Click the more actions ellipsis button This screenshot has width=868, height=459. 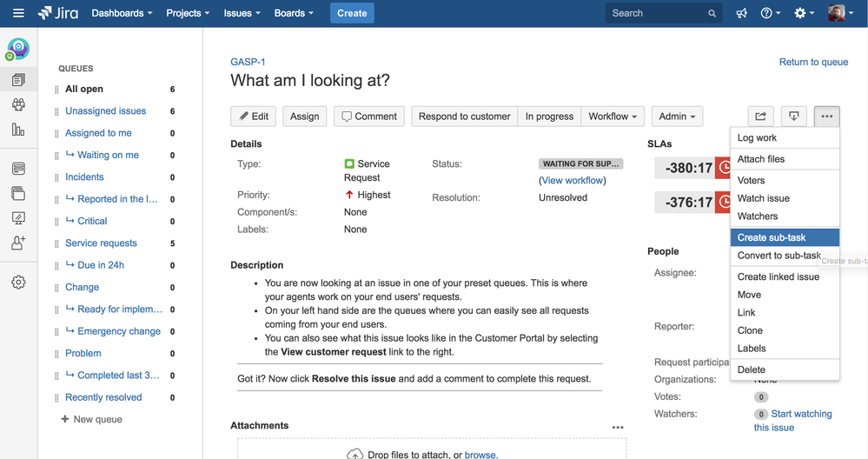827,116
